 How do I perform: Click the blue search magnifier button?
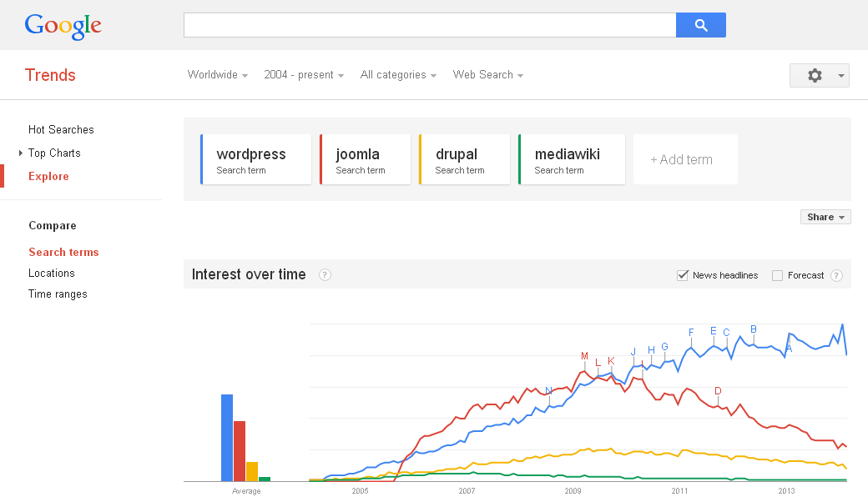pos(701,25)
